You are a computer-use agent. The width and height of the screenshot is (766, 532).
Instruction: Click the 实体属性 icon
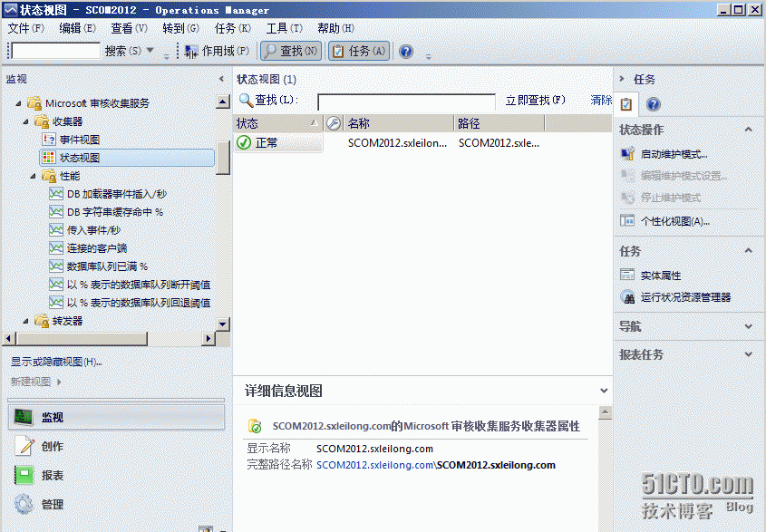(627, 275)
